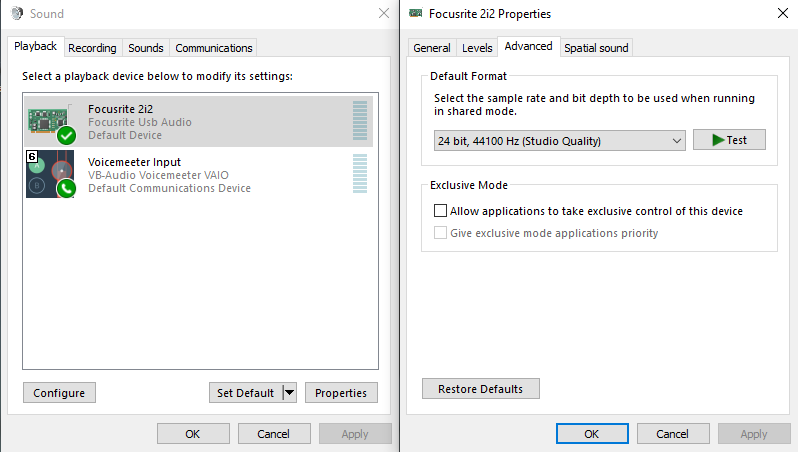Click the Sound window speaker icon
798x452 pixels.
point(17,13)
